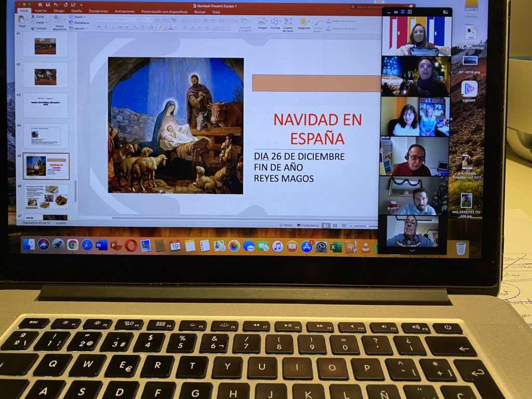Click the Convertir a SmartArt button

click(245, 24)
